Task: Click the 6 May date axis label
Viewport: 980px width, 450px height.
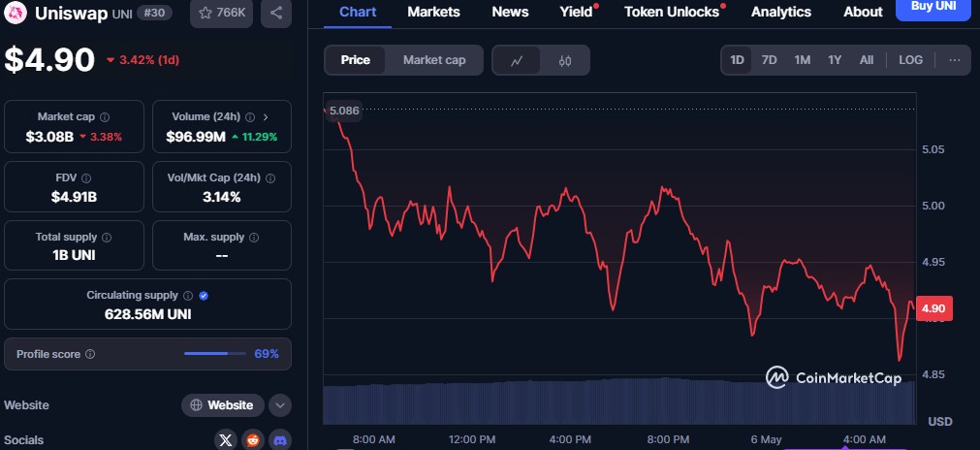Action: 766,439
